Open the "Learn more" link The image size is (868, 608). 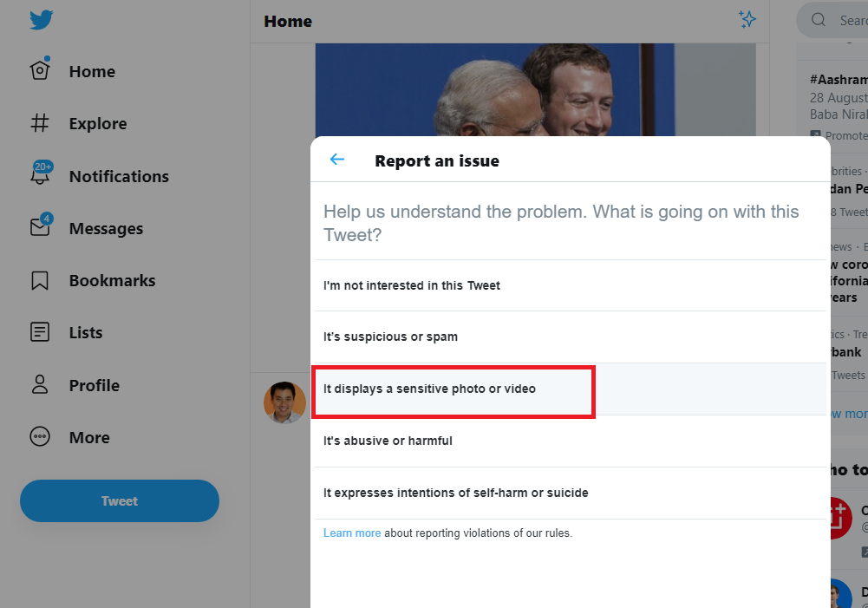[x=352, y=533]
